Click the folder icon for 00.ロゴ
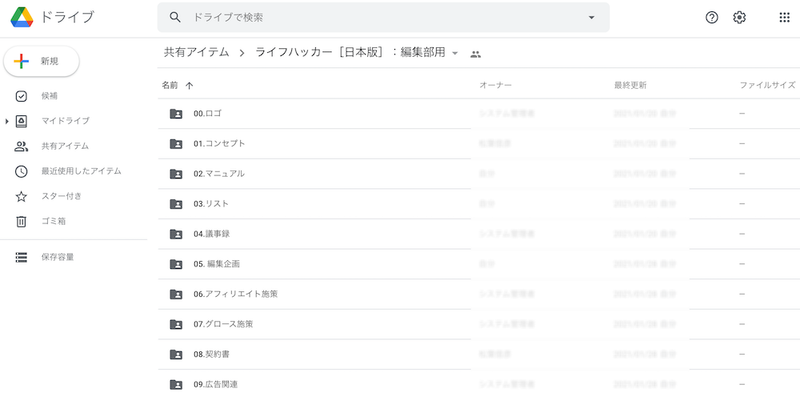The image size is (800, 397). click(176, 114)
